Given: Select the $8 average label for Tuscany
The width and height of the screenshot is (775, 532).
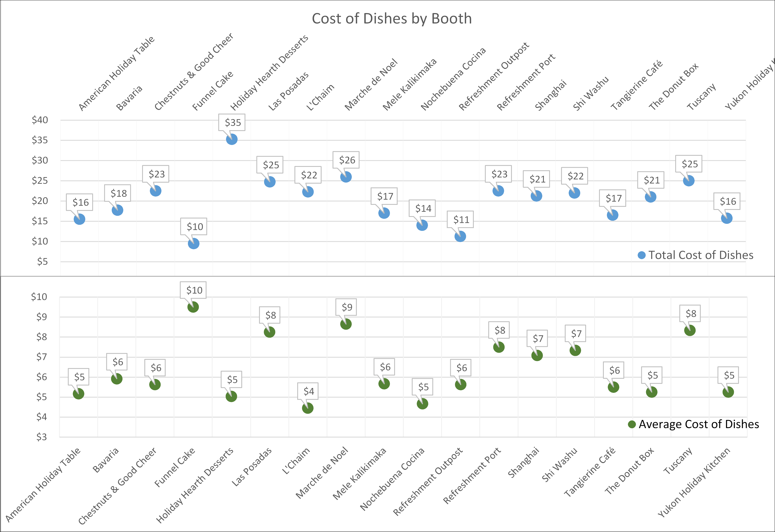Looking at the screenshot, I should pyautogui.click(x=690, y=313).
